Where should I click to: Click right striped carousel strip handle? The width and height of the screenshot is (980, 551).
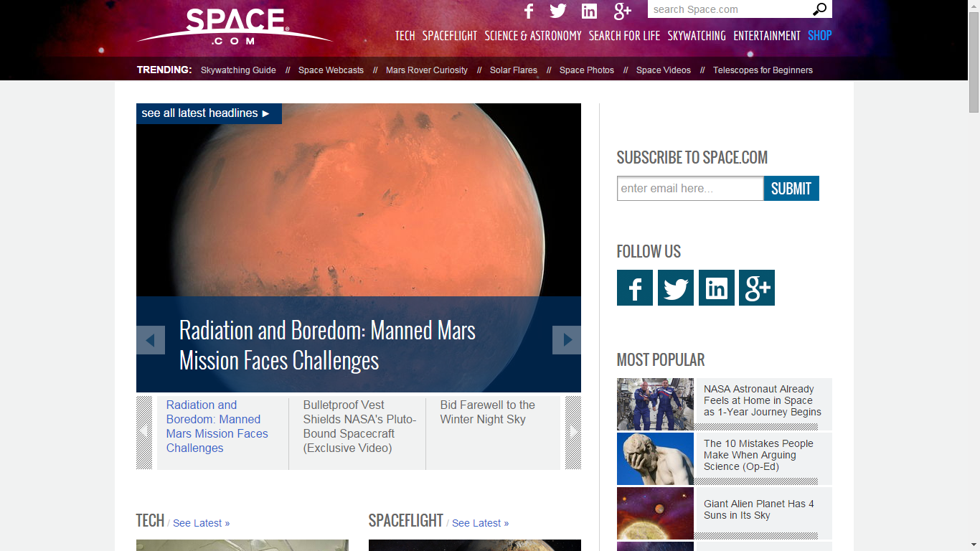pos(573,433)
